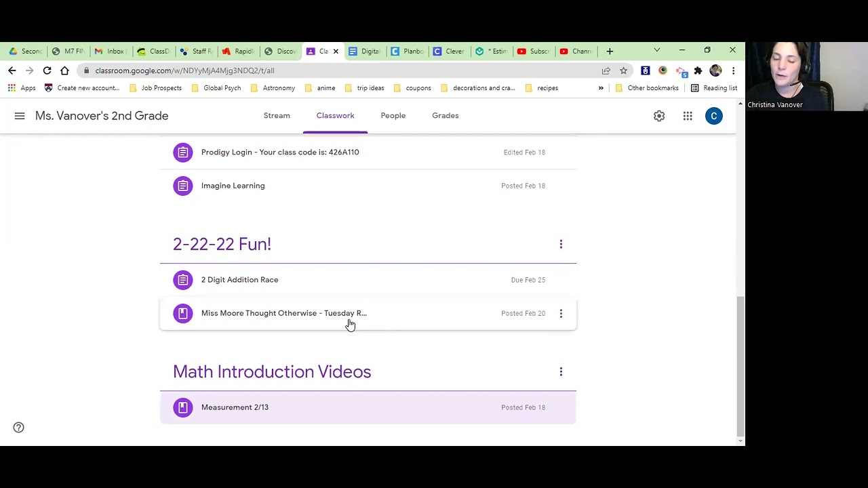The height and width of the screenshot is (488, 868).
Task: Click the Imagine Learning assignment icon
Action: tap(183, 186)
